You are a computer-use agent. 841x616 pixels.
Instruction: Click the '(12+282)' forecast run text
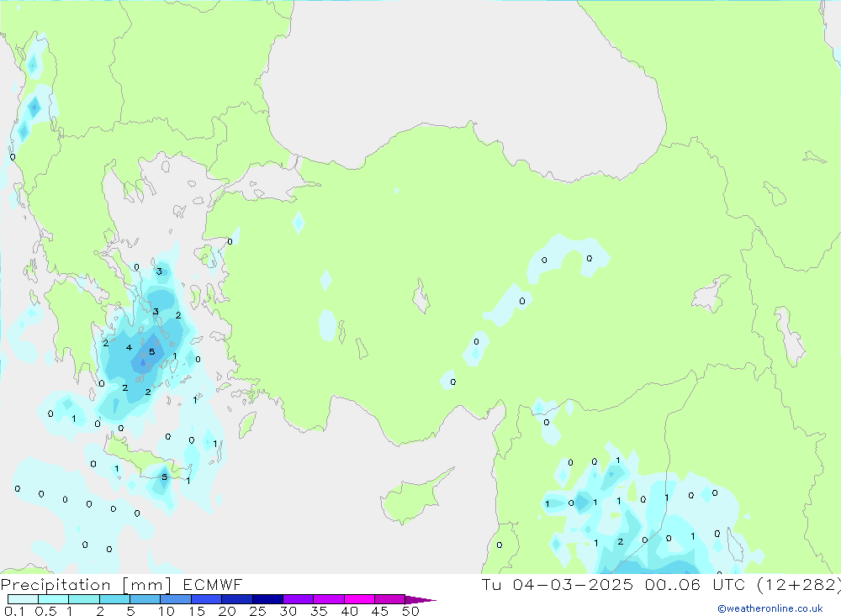(798, 585)
